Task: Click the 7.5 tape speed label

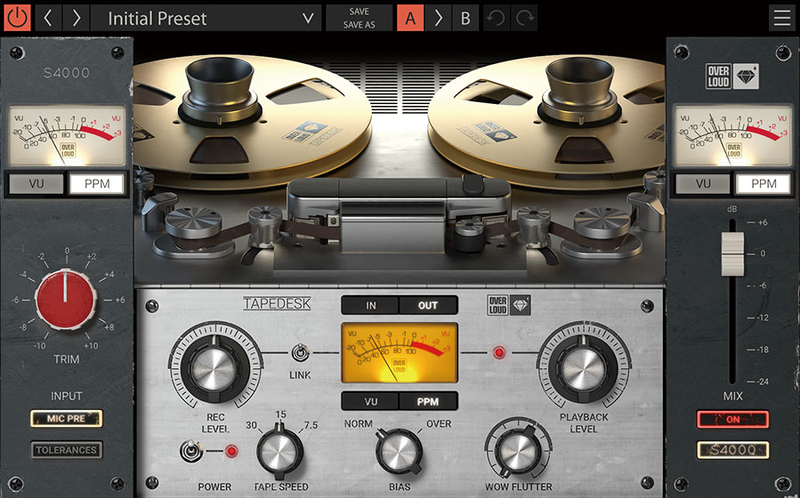Action: 311,426
